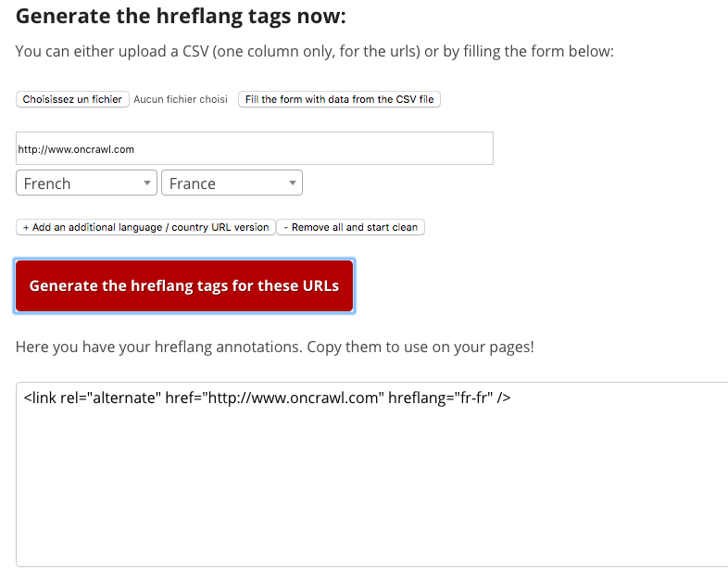This screenshot has width=728, height=569.
Task: Click the arrow icon on the France selector
Action: (293, 183)
